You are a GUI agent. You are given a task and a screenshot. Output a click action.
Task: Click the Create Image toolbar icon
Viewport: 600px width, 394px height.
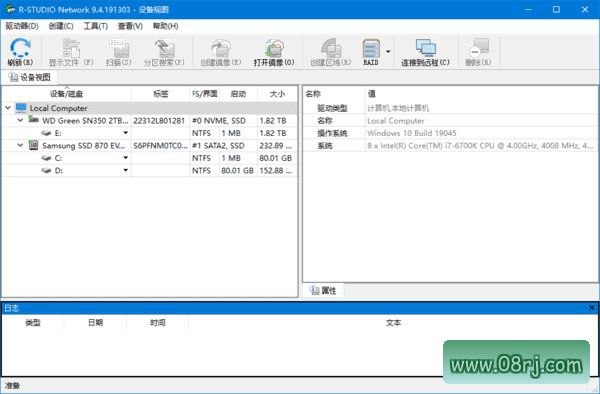pyautogui.click(x=221, y=47)
